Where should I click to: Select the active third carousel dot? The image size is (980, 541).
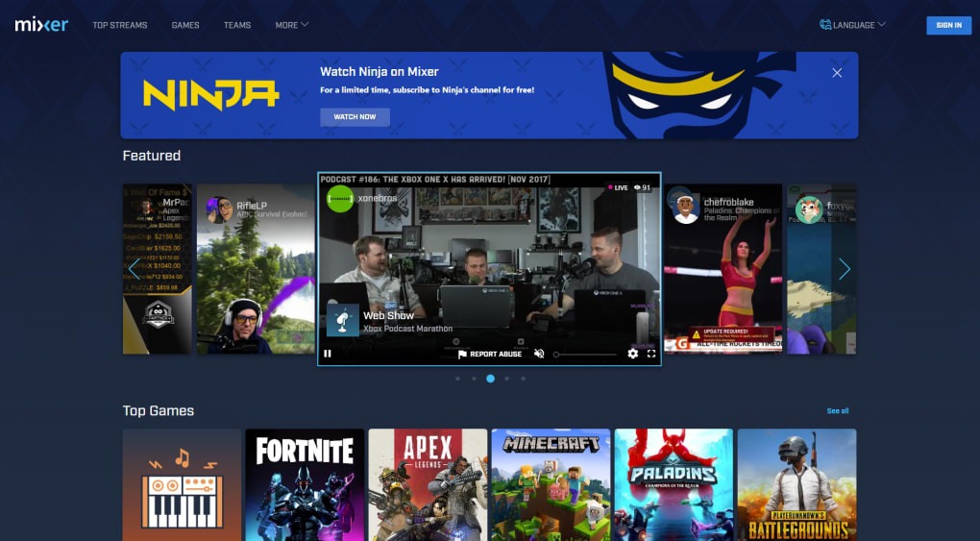pos(490,379)
